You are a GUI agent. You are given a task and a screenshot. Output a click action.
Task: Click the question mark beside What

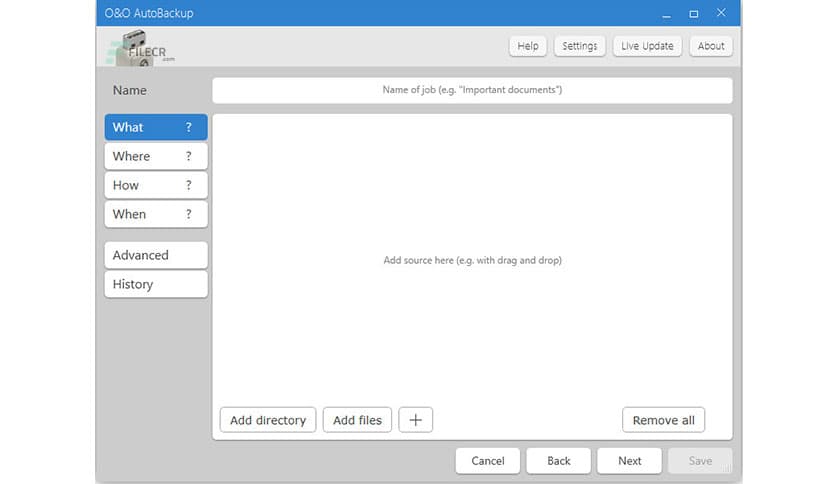tap(189, 127)
